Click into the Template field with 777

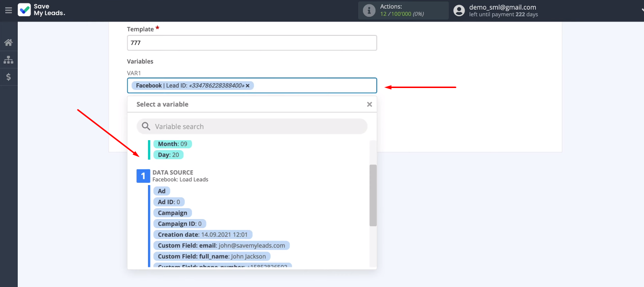click(x=252, y=43)
